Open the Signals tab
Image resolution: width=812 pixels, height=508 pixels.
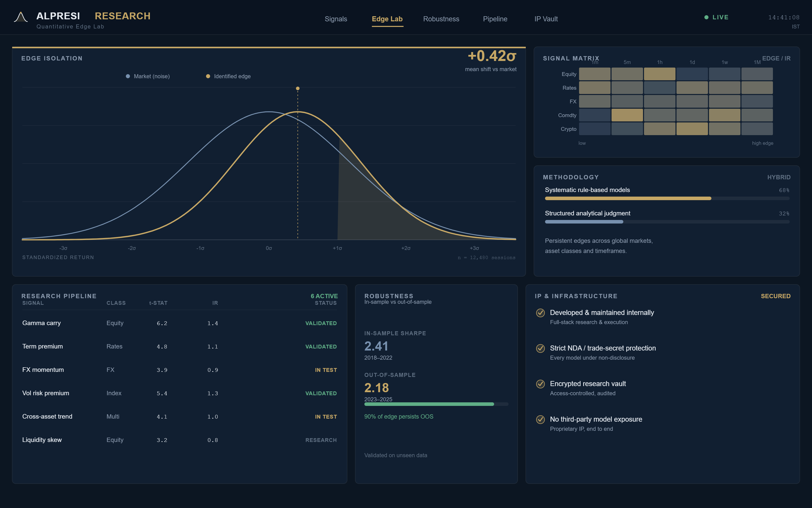[x=336, y=19]
